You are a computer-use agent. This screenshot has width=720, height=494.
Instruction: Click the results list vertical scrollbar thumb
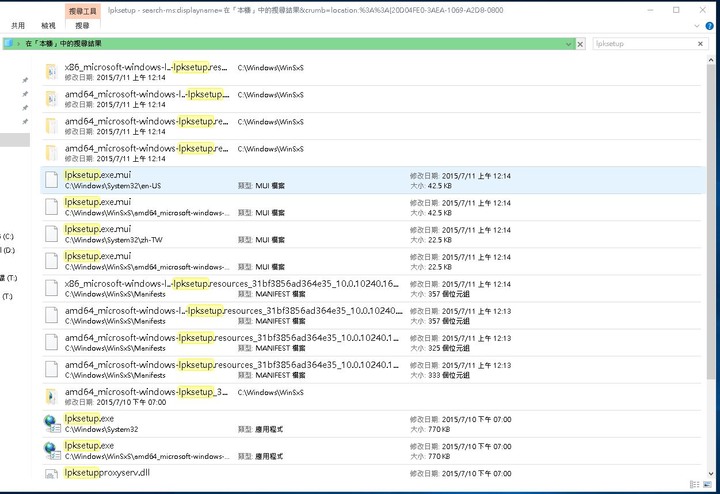[x=711, y=221]
